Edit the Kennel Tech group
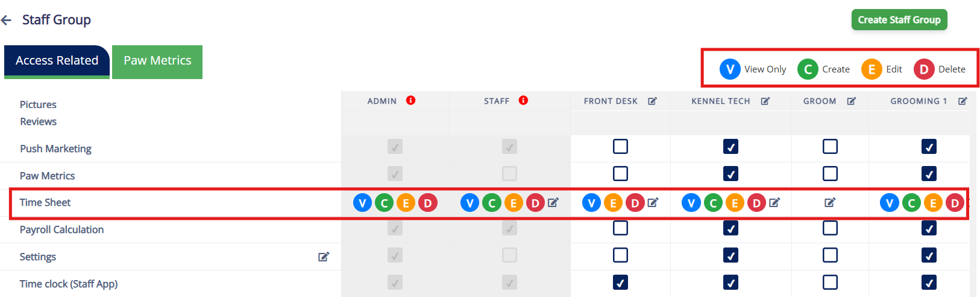980x297 pixels. [x=765, y=101]
